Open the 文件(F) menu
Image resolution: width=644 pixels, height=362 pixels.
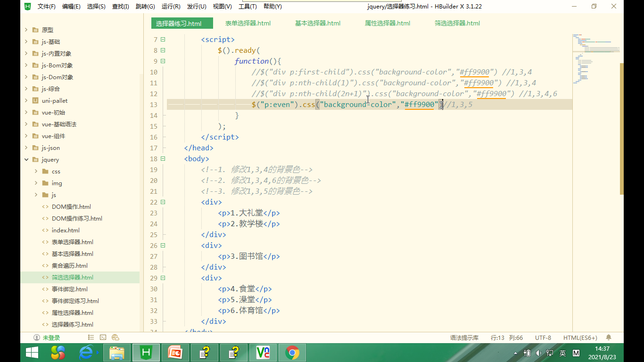click(x=46, y=7)
